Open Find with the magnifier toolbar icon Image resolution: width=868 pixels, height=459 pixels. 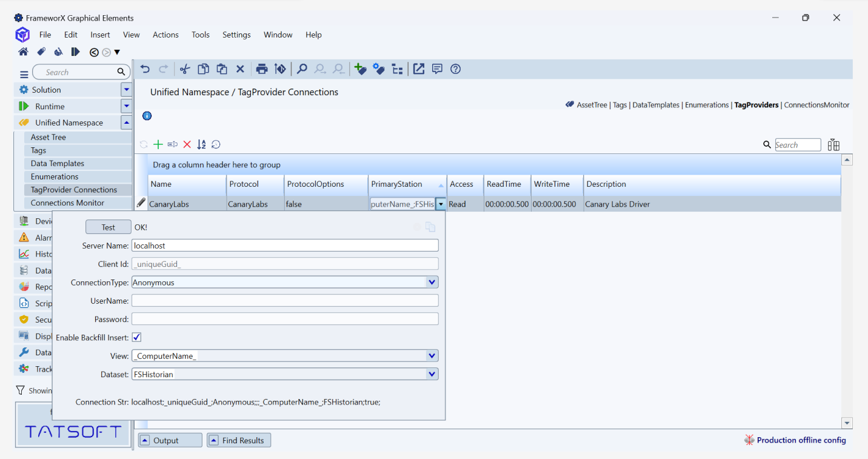302,69
